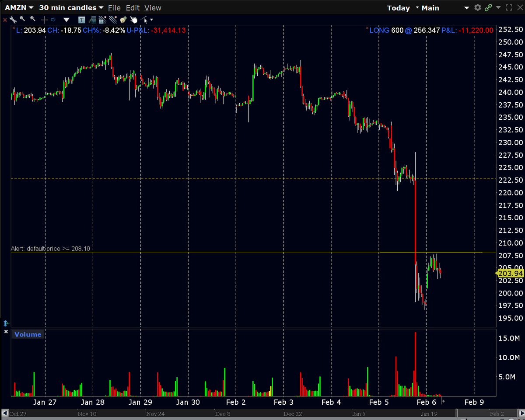Click the alert text default price >= 208.10
This screenshot has height=420, width=525.
pyautogui.click(x=50, y=248)
